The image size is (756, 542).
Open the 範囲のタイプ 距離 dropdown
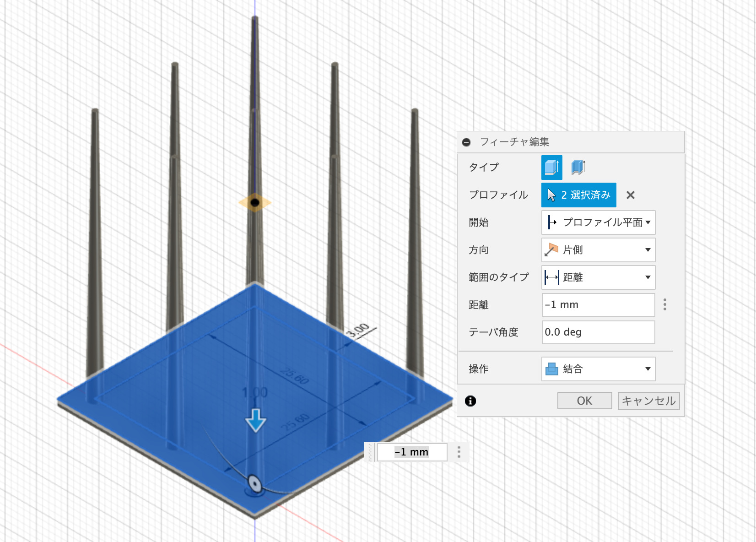tap(599, 277)
